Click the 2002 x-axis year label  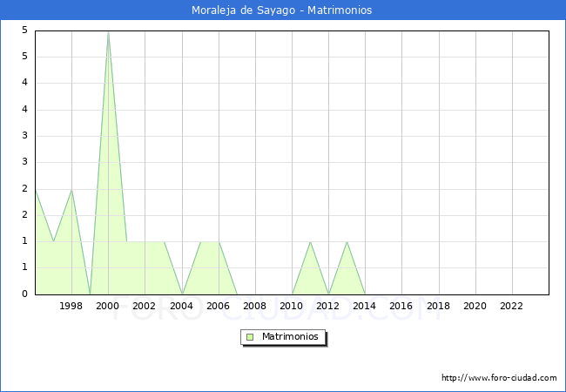pyautogui.click(x=145, y=306)
